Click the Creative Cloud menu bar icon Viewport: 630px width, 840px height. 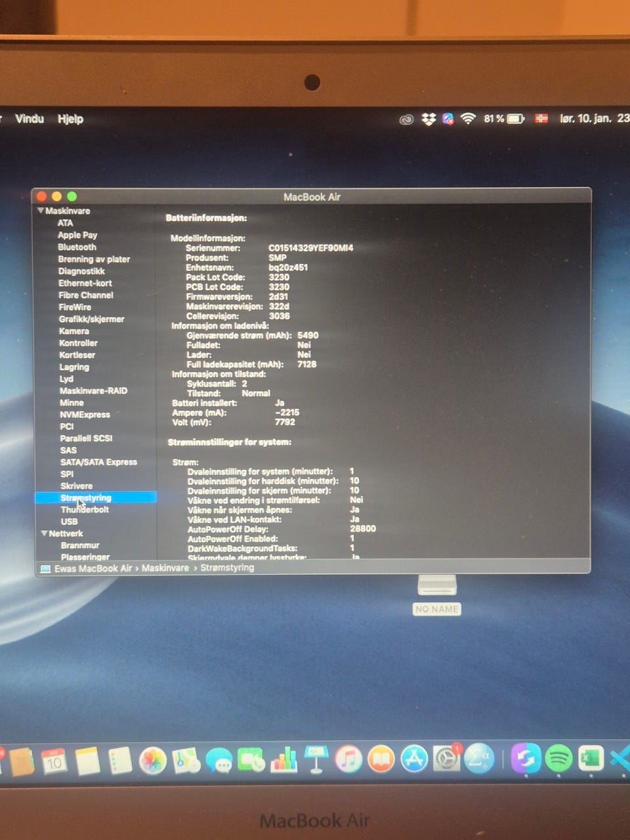click(407, 119)
